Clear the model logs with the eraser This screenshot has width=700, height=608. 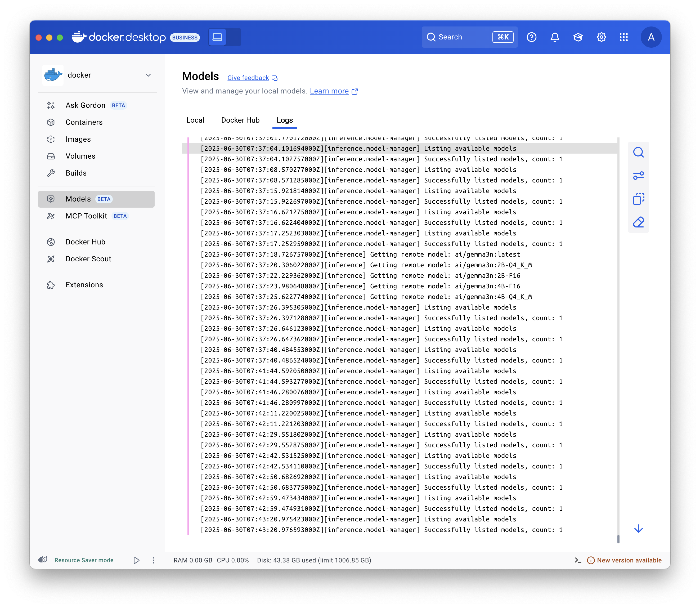pos(639,222)
